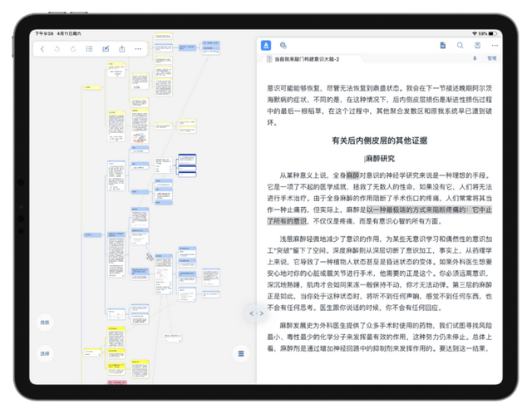This screenshot has height=414, width=532.
Task: Click the subheading 麻醉研究
Action: pos(380,159)
